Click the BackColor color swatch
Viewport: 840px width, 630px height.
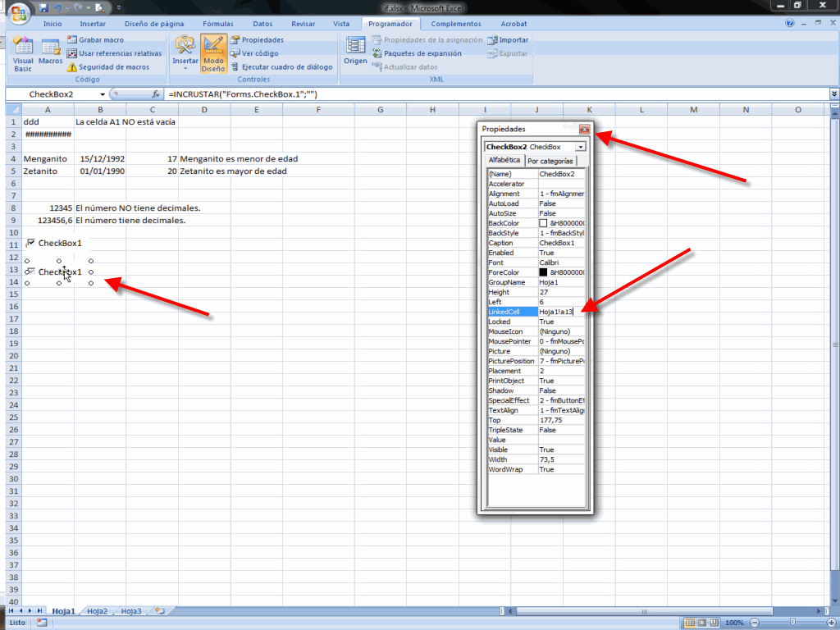(543, 223)
